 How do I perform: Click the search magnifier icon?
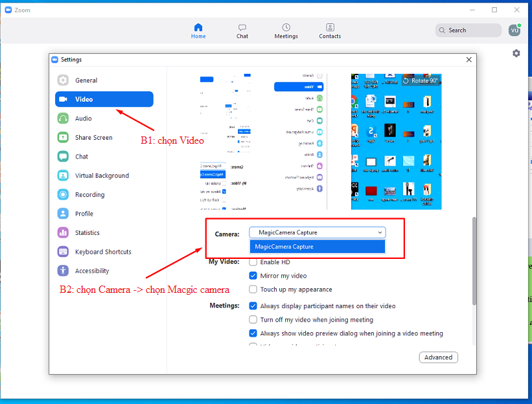pos(442,30)
